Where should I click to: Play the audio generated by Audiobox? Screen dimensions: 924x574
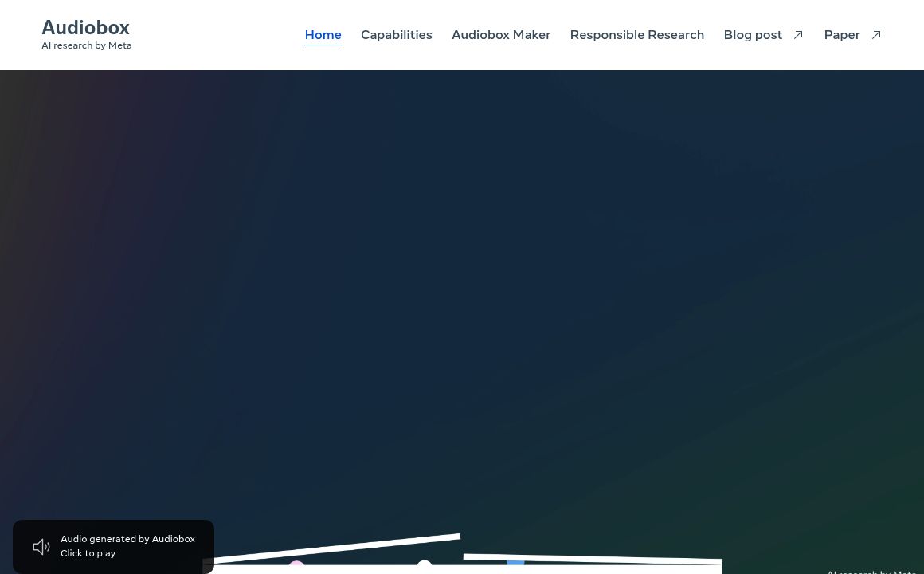click(x=113, y=546)
